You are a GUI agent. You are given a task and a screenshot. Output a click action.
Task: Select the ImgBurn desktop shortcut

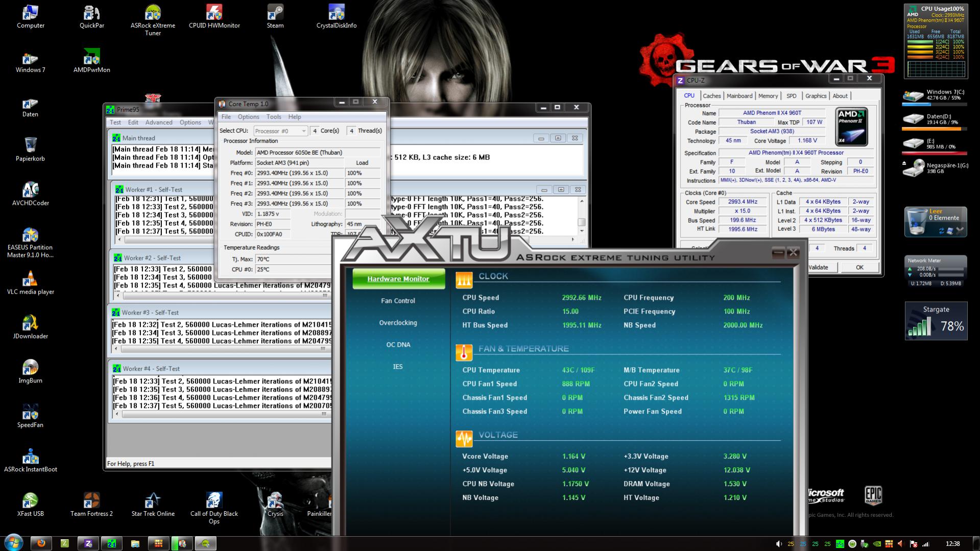[30, 372]
